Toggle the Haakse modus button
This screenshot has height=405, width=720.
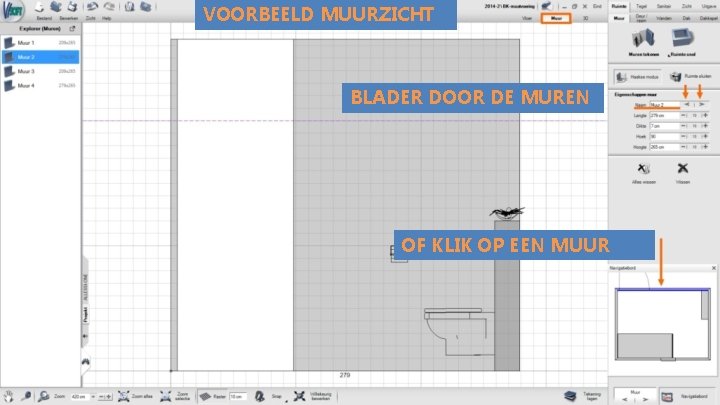[638, 77]
